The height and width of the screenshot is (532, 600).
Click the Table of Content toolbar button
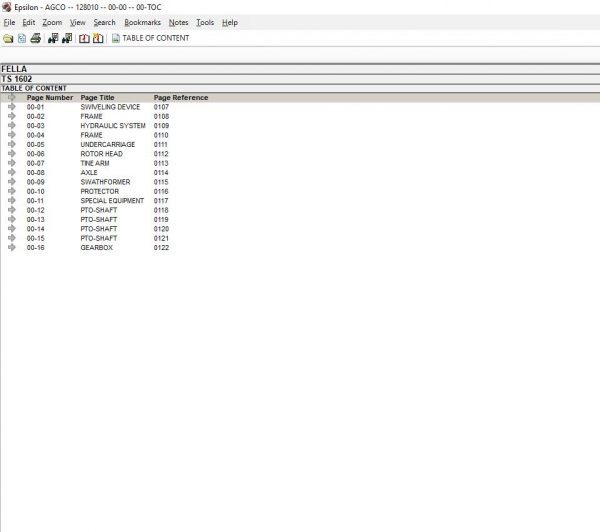[150, 38]
